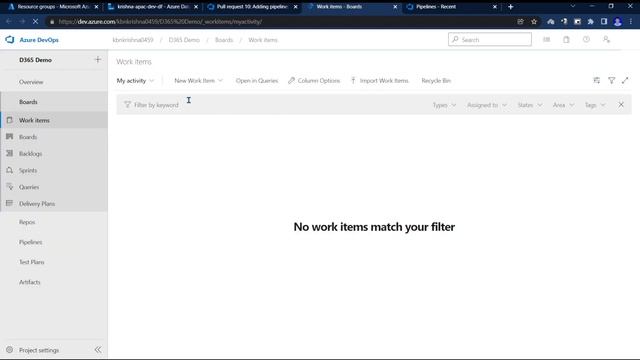Screen dimensions: 640x360
Task: Open the Delivery Plans icon in sidebar
Action: [10, 203]
